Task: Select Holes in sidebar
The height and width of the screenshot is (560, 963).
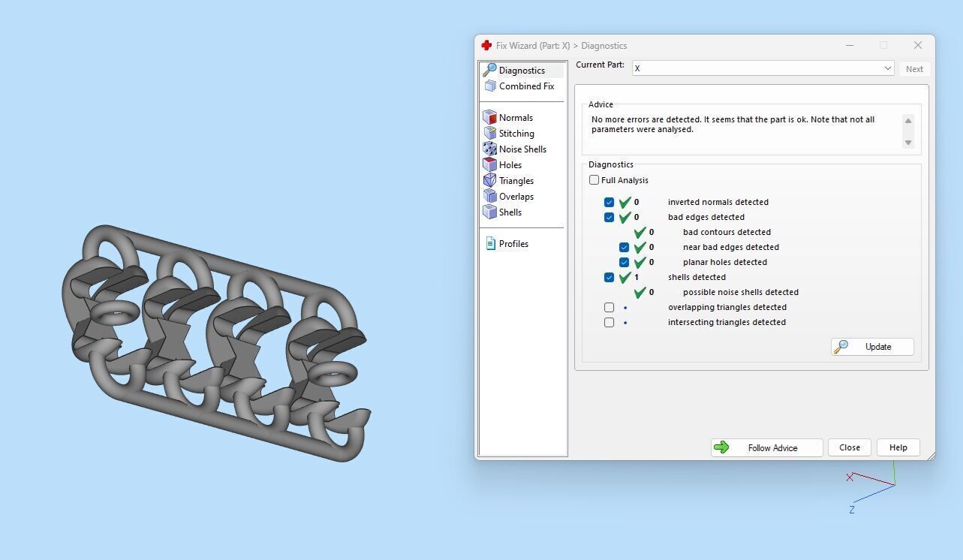Action: pyautogui.click(x=510, y=164)
